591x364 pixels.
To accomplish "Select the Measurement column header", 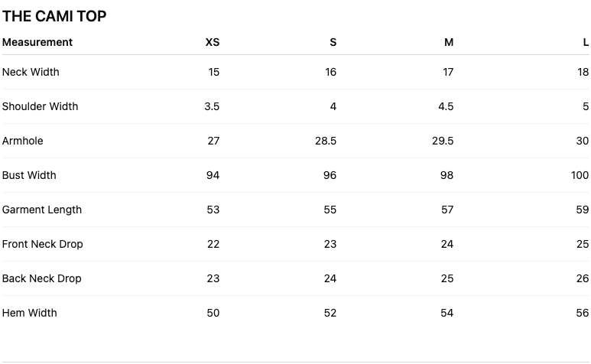I will [x=37, y=42].
